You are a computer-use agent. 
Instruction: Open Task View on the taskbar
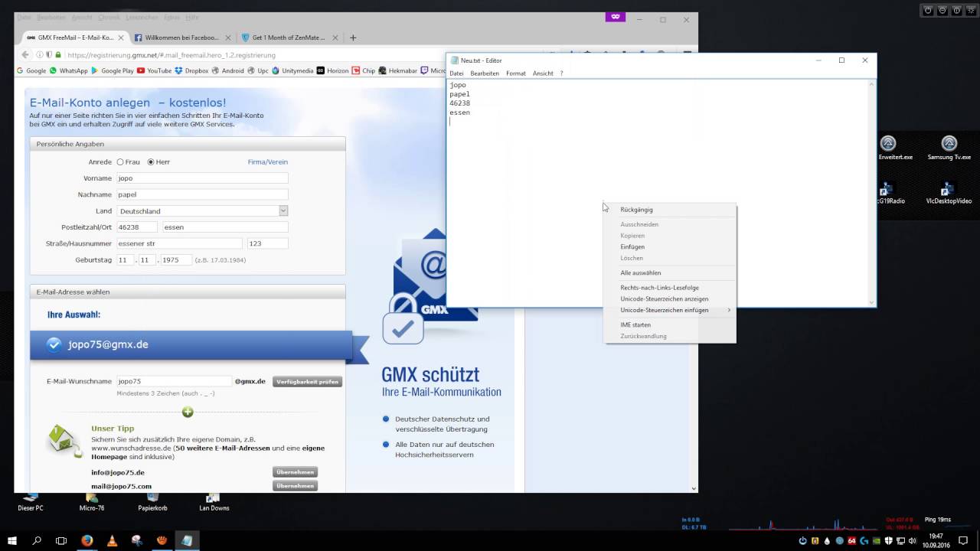tap(61, 540)
